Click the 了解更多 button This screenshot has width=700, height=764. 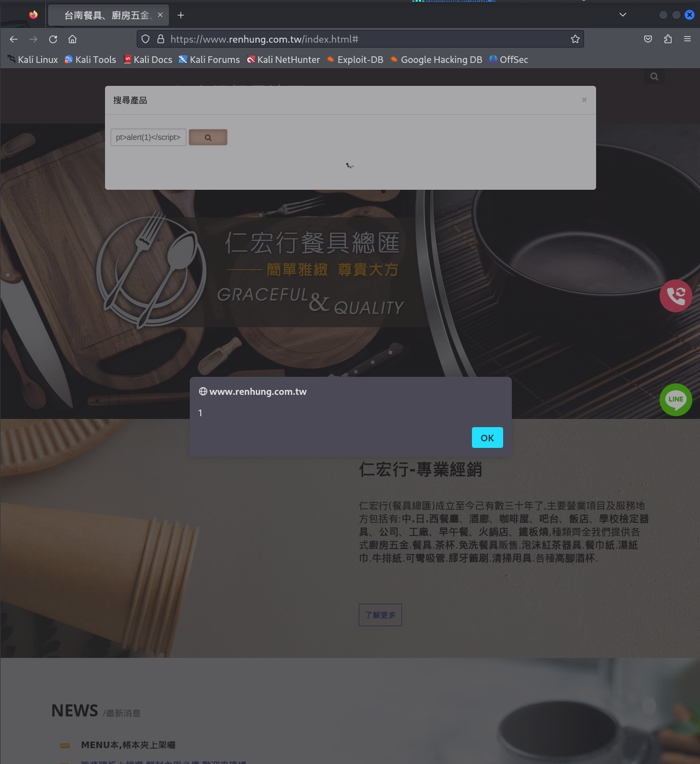pyautogui.click(x=380, y=615)
